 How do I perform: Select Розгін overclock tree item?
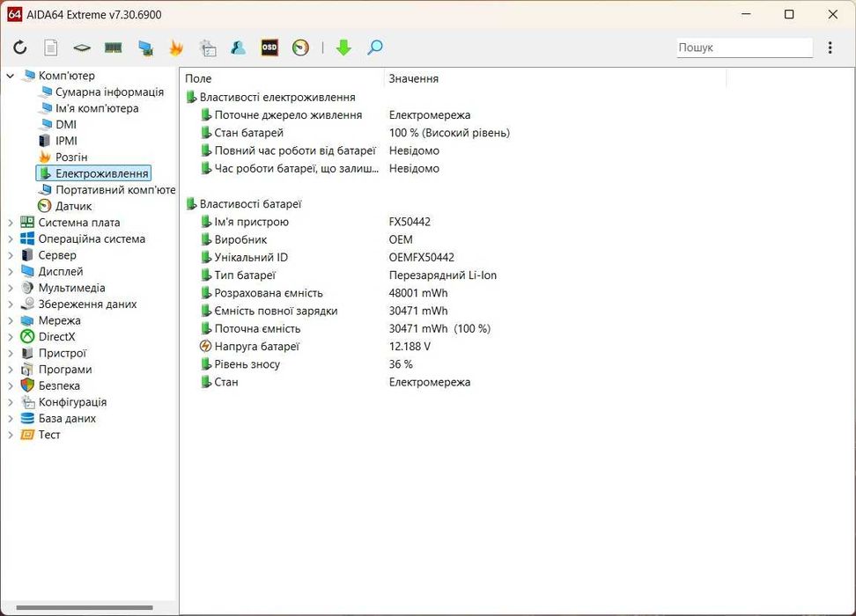pyautogui.click(x=71, y=158)
